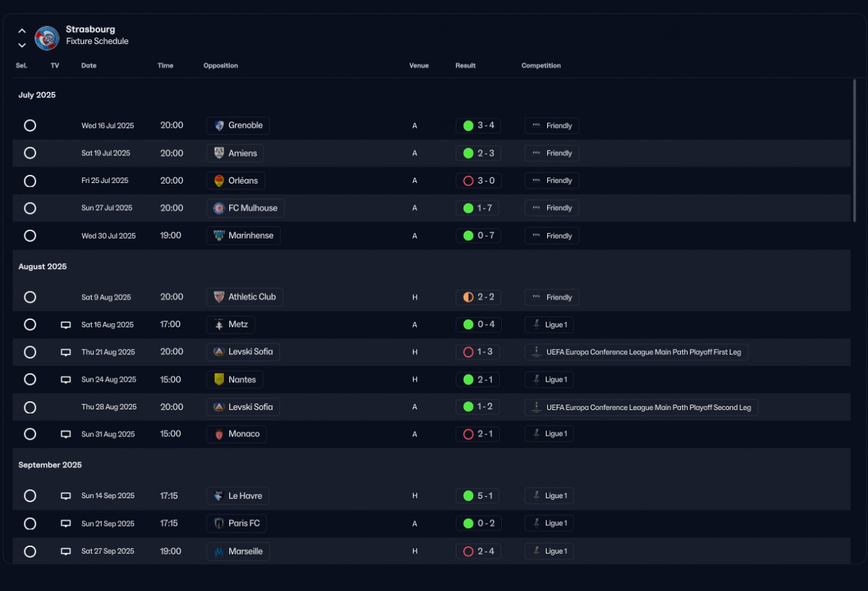The width and height of the screenshot is (868, 591).
Task: Select the FC Mulhouse fixture radio button
Action: [x=30, y=208]
